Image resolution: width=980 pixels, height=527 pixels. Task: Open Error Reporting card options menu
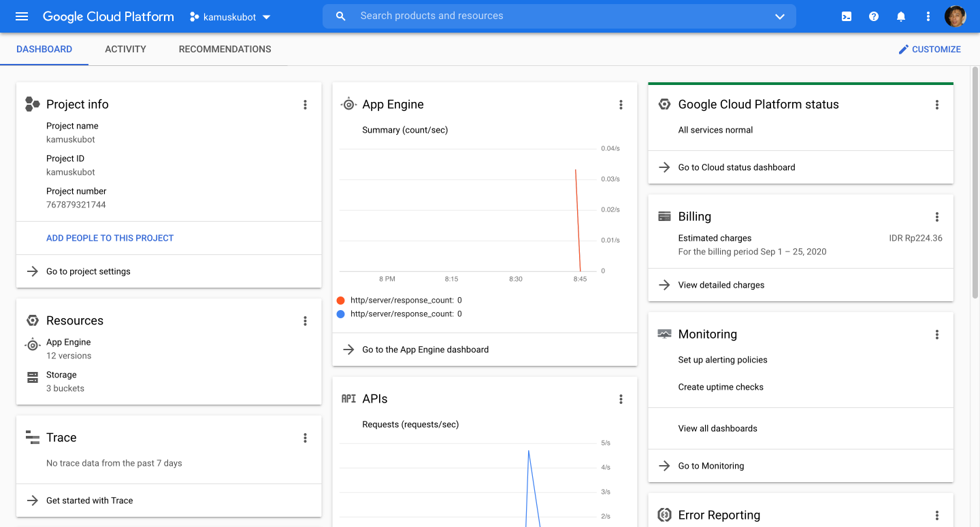point(937,515)
